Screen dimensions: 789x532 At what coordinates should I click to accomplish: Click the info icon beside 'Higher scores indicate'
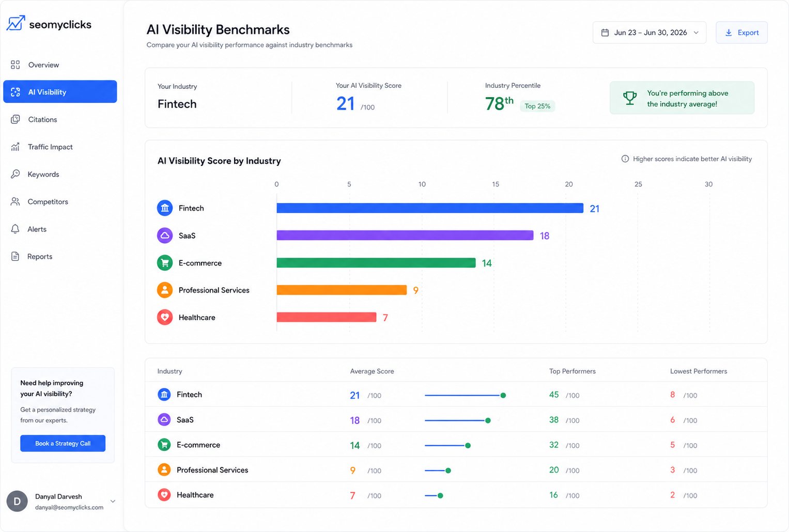tap(625, 159)
